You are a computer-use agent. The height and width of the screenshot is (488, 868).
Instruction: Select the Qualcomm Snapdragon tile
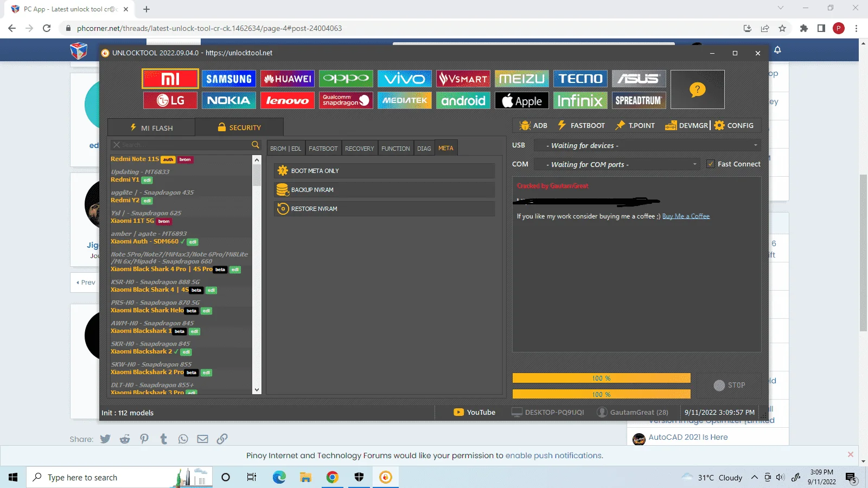pos(346,100)
